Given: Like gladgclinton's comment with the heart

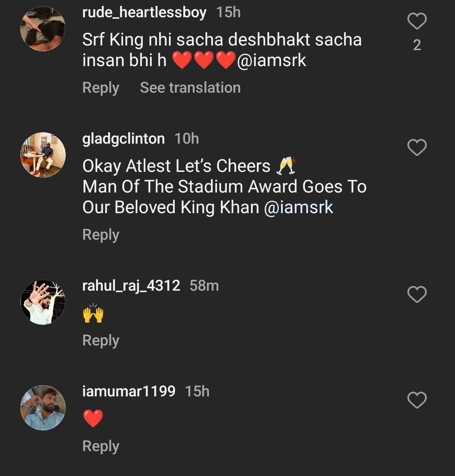Looking at the screenshot, I should click(x=417, y=147).
